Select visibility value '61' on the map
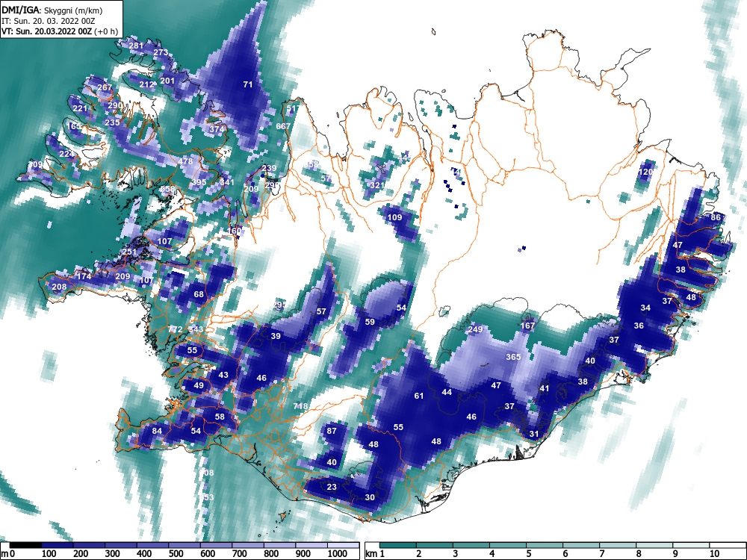The width and height of the screenshot is (747, 560). pos(419,396)
